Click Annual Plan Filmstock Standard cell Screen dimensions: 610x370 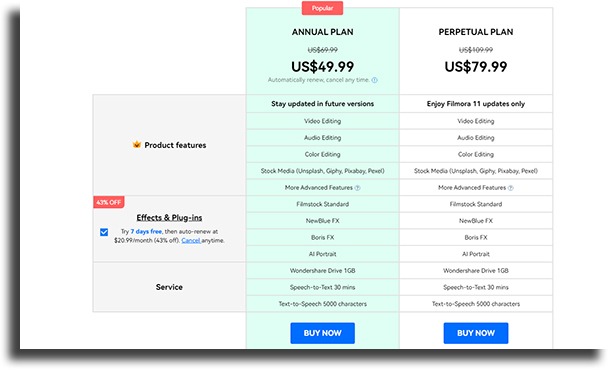(323, 204)
